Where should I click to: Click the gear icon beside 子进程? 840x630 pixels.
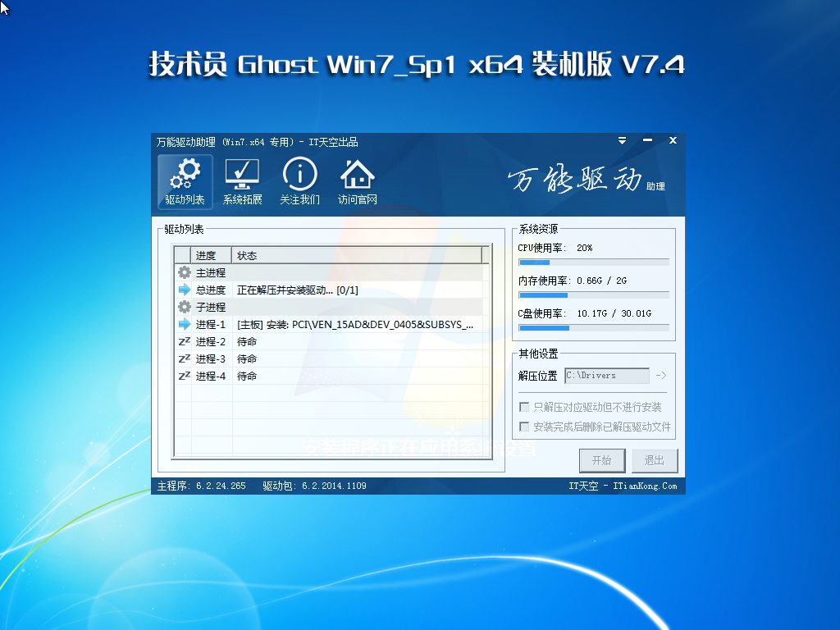click(x=185, y=307)
